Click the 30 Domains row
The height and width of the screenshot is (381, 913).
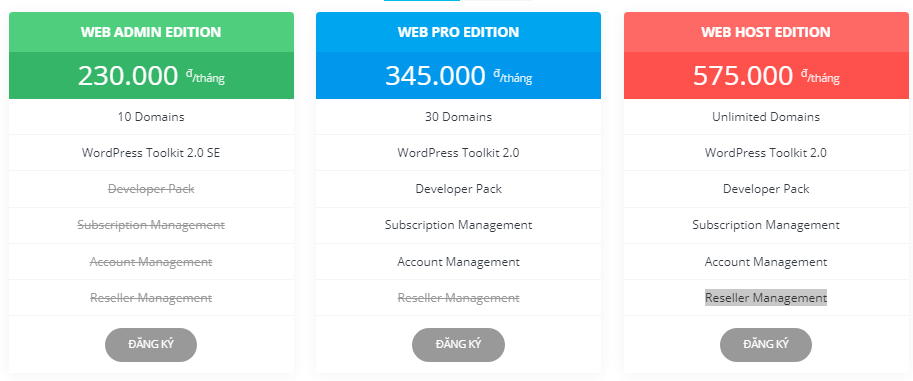(x=458, y=117)
